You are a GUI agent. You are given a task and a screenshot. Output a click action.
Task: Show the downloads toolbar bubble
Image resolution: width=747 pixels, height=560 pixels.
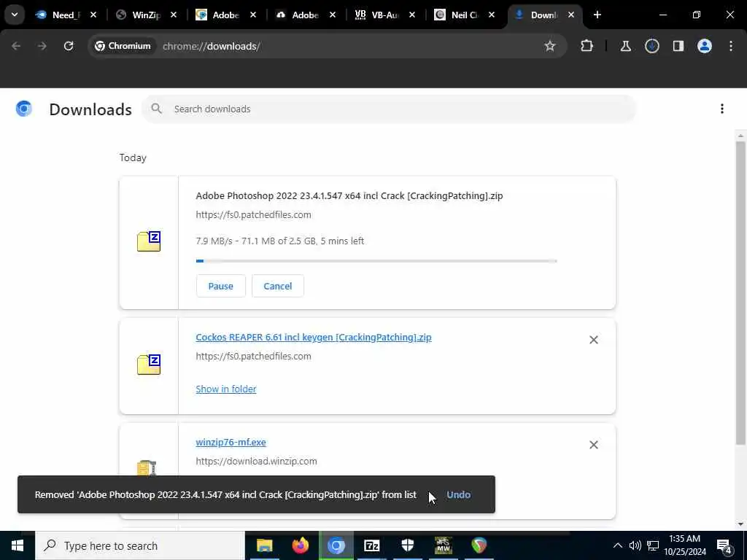651,46
